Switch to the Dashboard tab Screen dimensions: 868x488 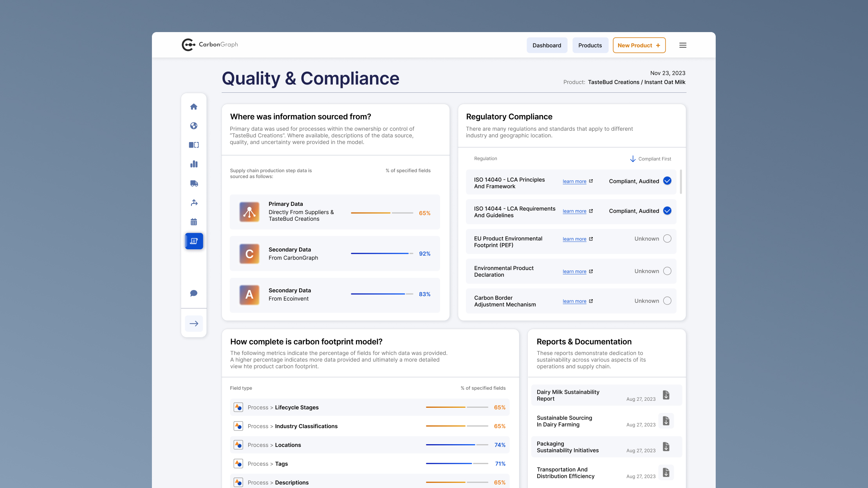(x=547, y=45)
